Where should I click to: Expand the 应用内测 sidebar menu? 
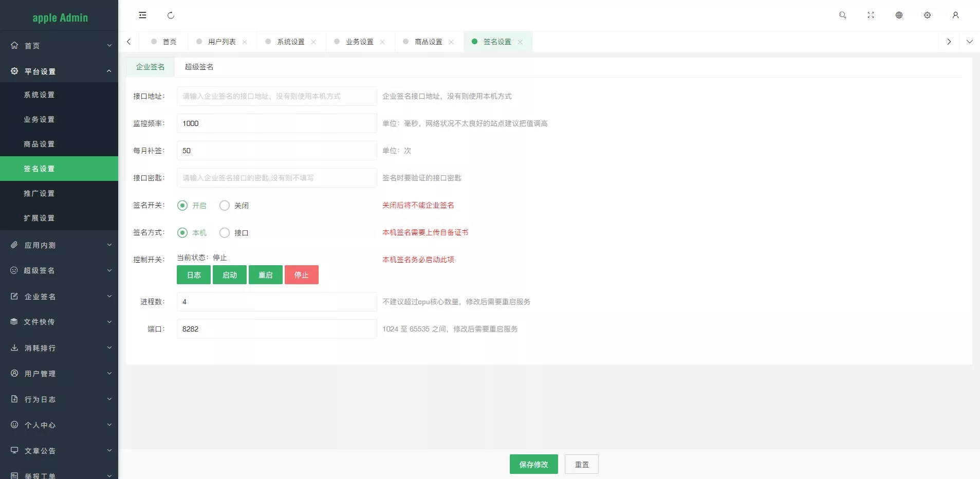(x=59, y=245)
